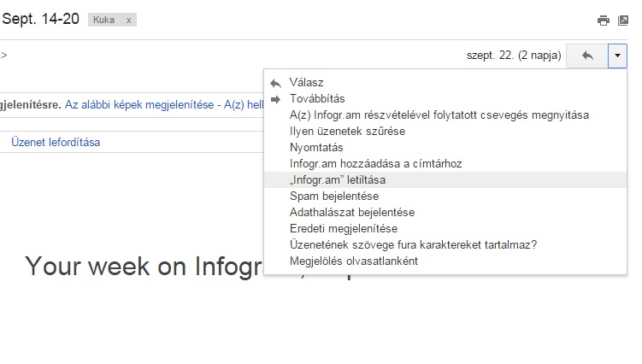
Task: Select Üzenetének szövege fura karaktereket tartalmaz?
Action: pos(445,245)
